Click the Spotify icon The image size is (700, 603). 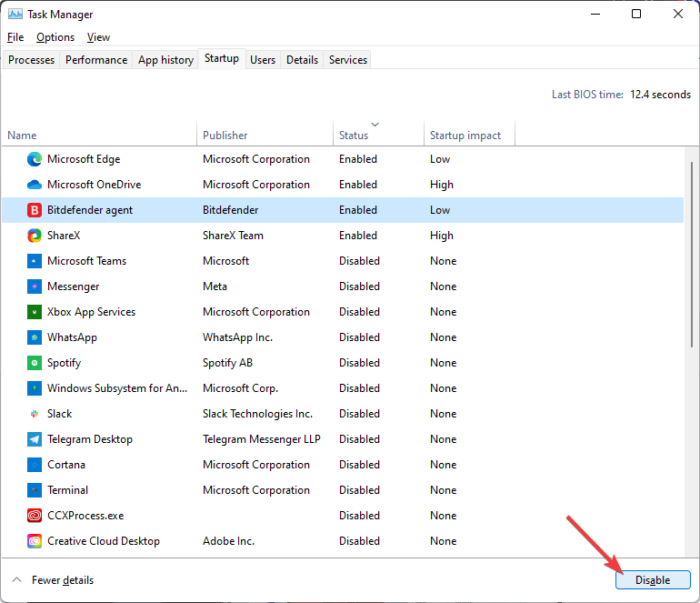(35, 363)
